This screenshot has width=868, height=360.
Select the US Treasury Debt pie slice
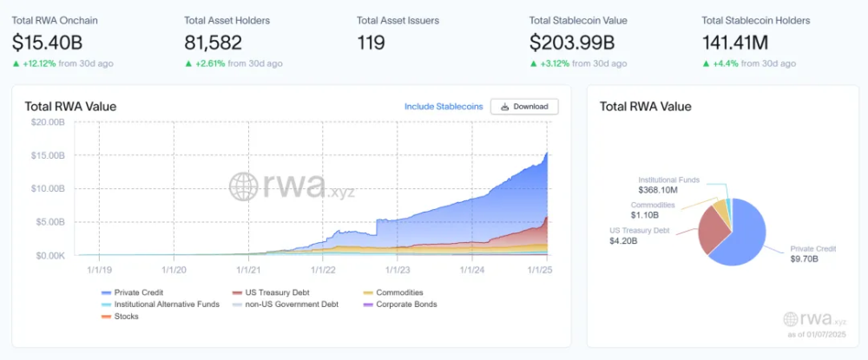point(713,230)
